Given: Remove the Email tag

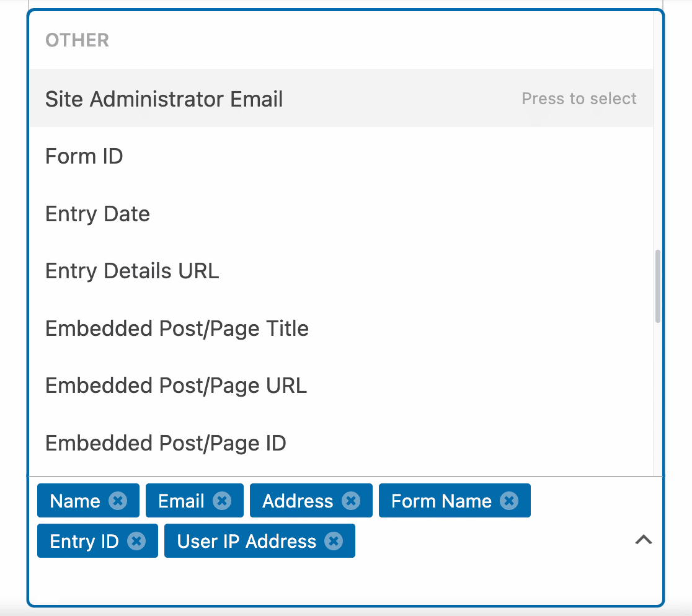Looking at the screenshot, I should click(x=222, y=501).
